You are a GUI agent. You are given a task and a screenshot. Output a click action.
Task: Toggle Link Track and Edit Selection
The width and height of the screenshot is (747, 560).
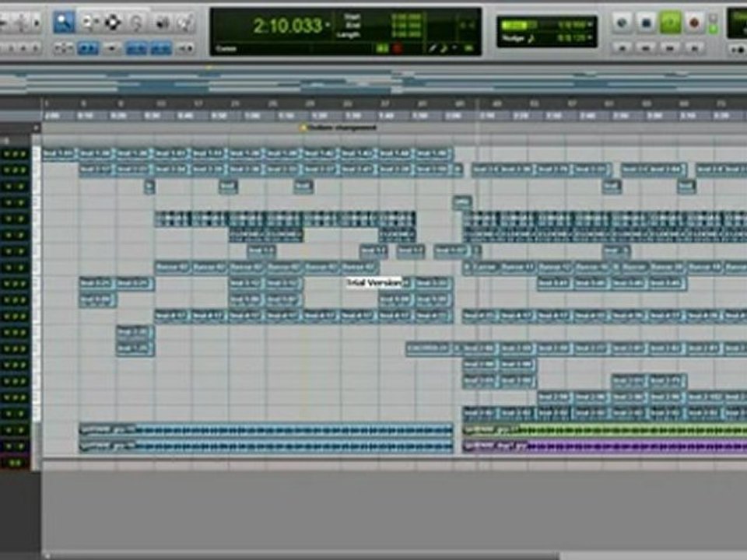pos(161,48)
